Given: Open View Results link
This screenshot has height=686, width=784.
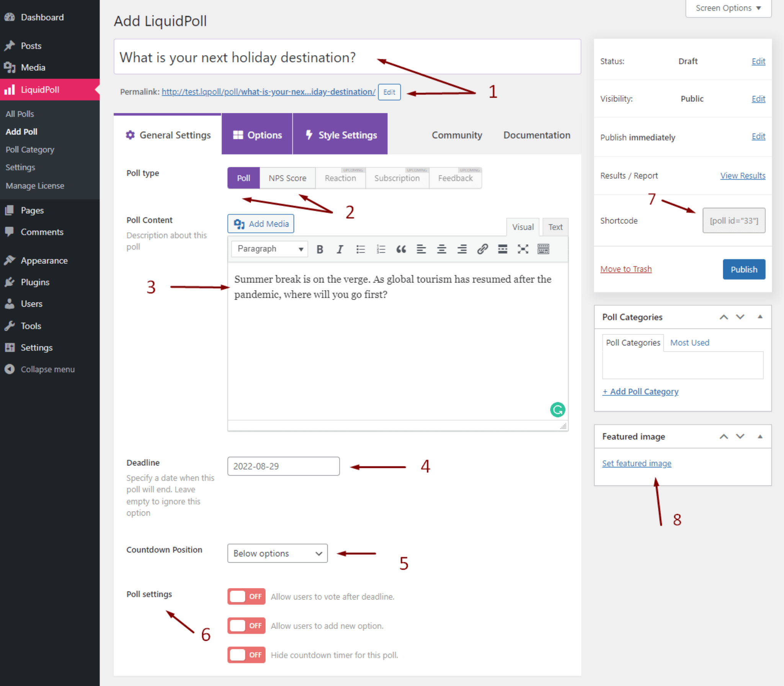Looking at the screenshot, I should [743, 176].
